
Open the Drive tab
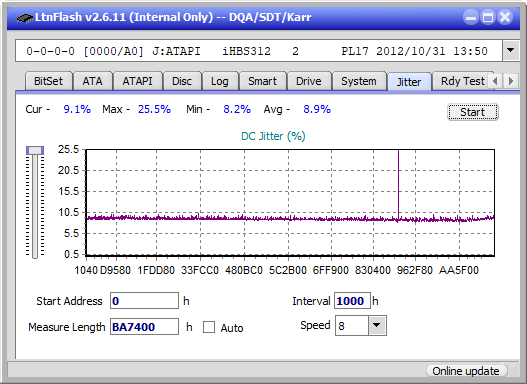point(309,81)
